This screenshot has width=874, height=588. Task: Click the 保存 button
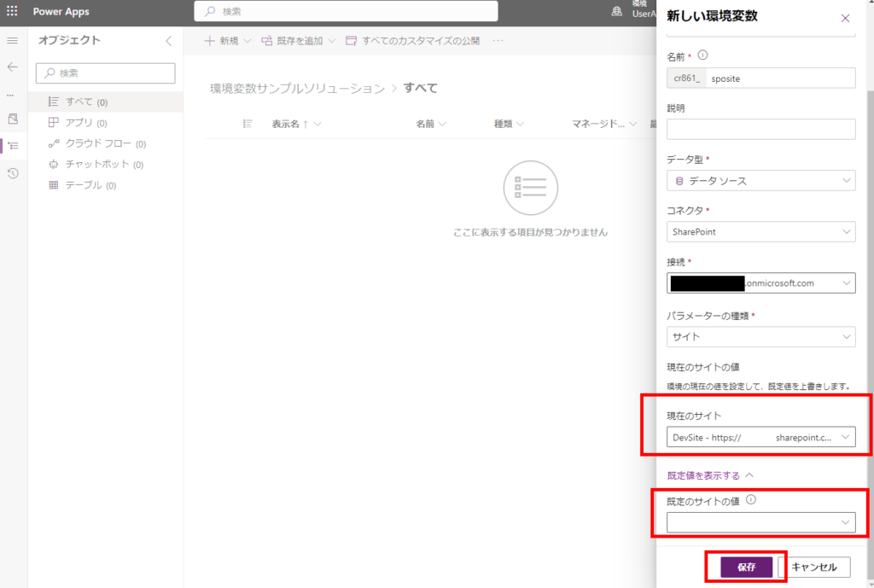point(746,567)
